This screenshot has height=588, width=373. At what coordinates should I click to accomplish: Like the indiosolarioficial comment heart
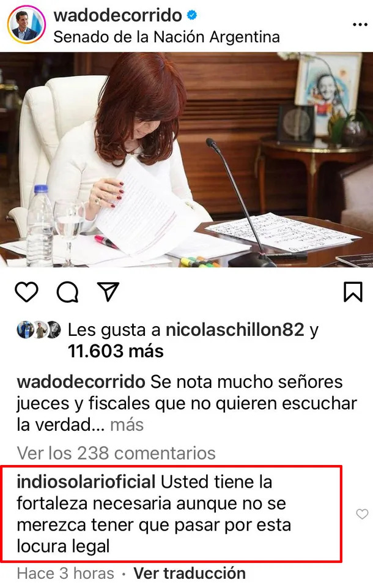(362, 514)
